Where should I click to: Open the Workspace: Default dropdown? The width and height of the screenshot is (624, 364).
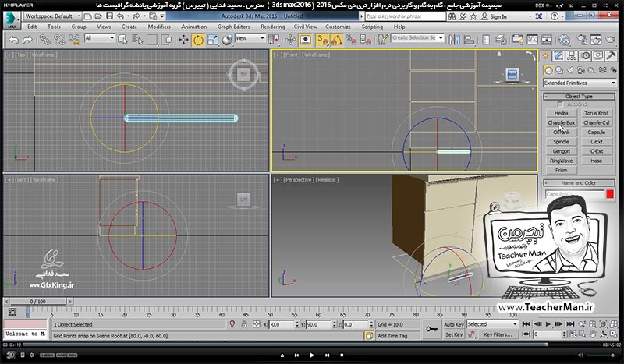coord(52,16)
